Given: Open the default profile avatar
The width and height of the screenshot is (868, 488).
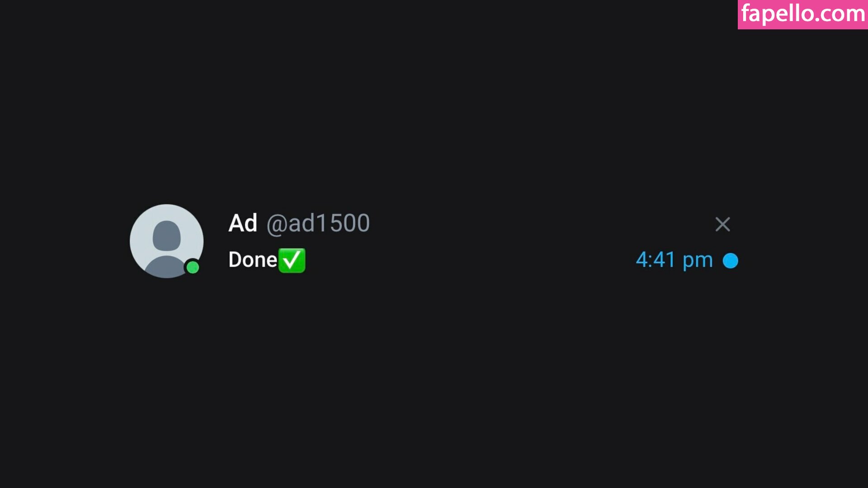Looking at the screenshot, I should [x=166, y=241].
